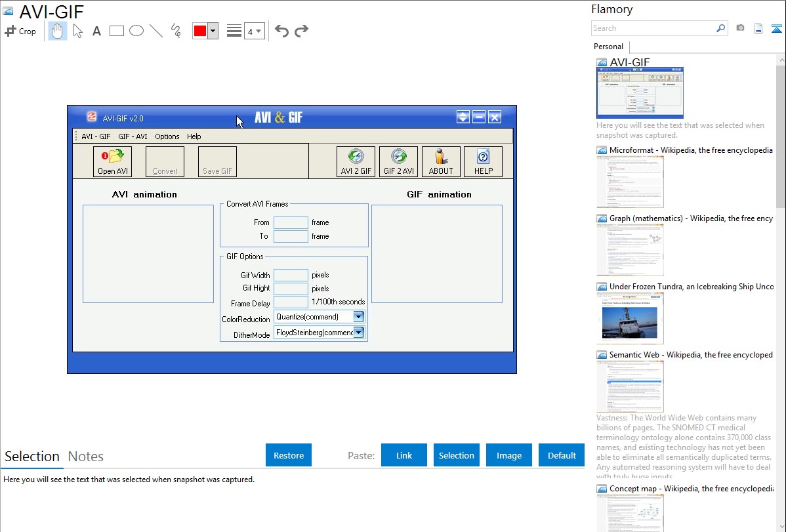Open the Under Frozen Tundra snapshot thumbnail
This screenshot has height=532, width=786.
click(630, 318)
